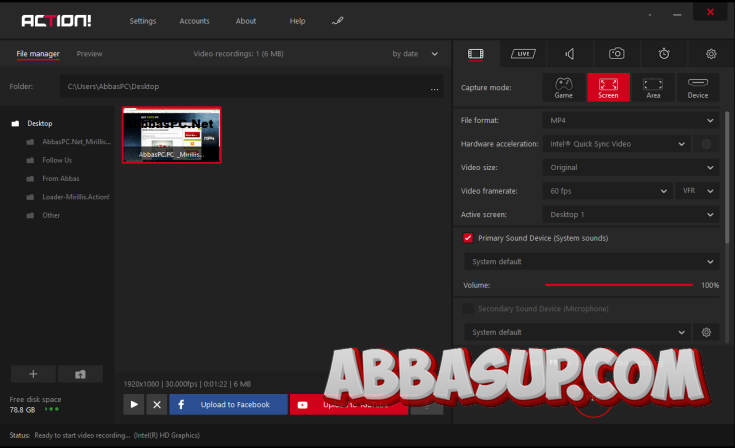The height and width of the screenshot is (448, 735).
Task: Browse folder path with ellipsis button
Action: pos(435,87)
